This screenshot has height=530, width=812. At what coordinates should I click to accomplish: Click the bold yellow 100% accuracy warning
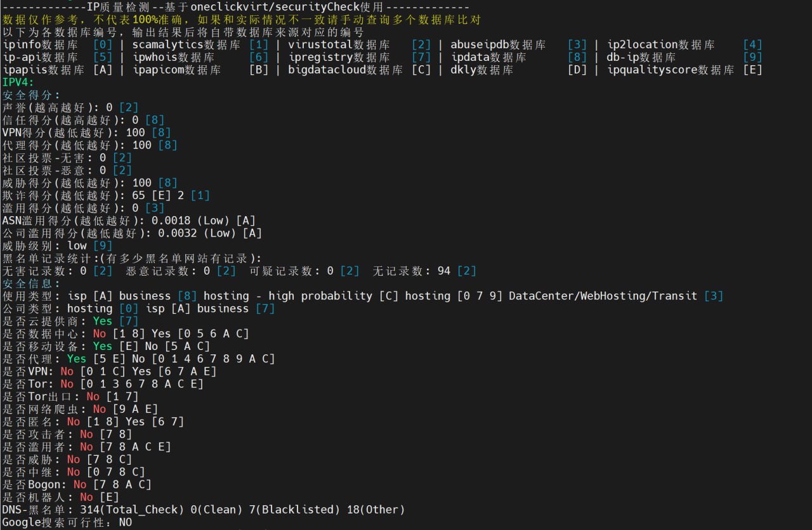(x=146, y=20)
